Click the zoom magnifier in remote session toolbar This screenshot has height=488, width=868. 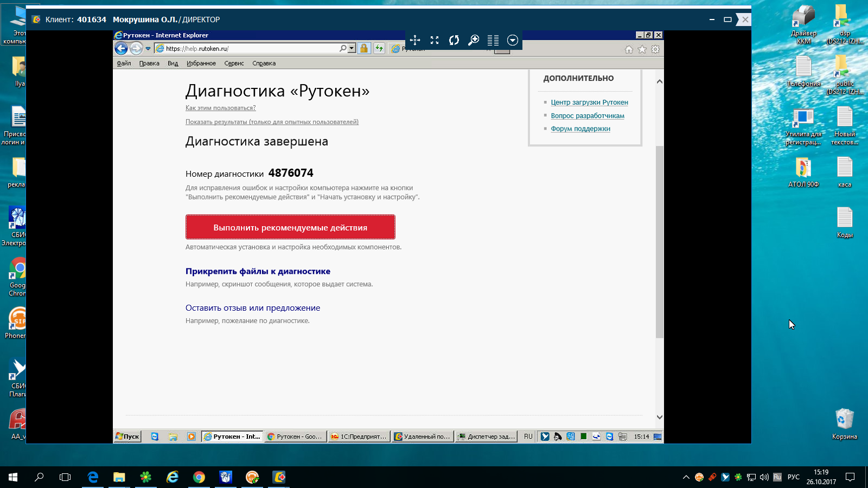474,40
